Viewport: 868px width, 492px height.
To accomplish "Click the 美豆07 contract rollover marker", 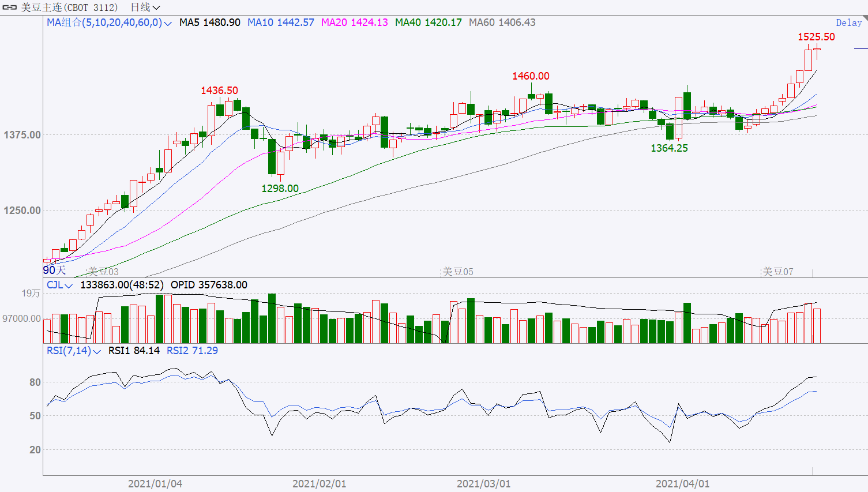I will point(777,272).
